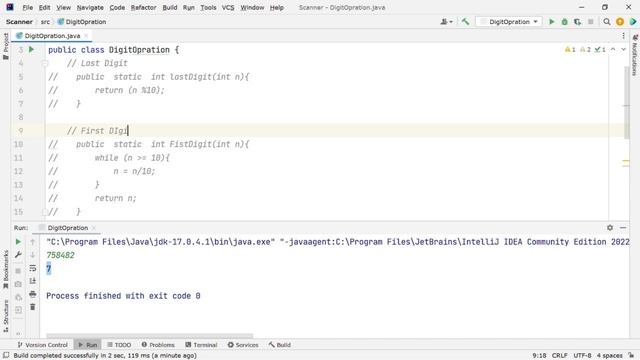The height and width of the screenshot is (360, 640).
Task: Toggle soft-wrap in Run console
Action: [33, 268]
